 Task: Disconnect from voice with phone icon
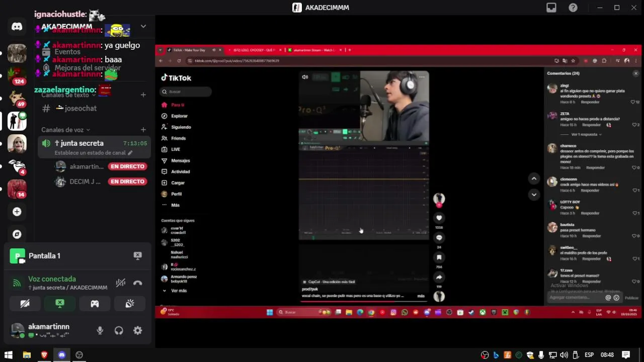point(137,283)
